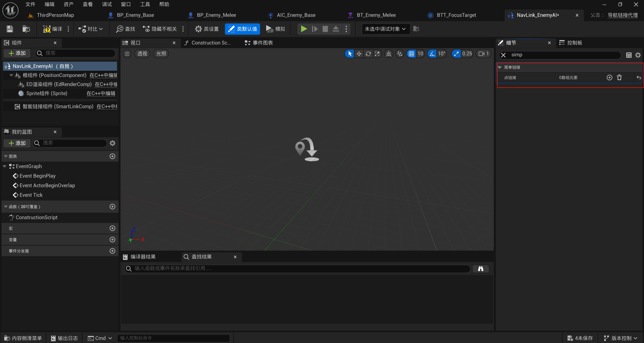Viewport: 644px width, 343px height.
Task: Open My Blueprint settings gear
Action: point(112,143)
